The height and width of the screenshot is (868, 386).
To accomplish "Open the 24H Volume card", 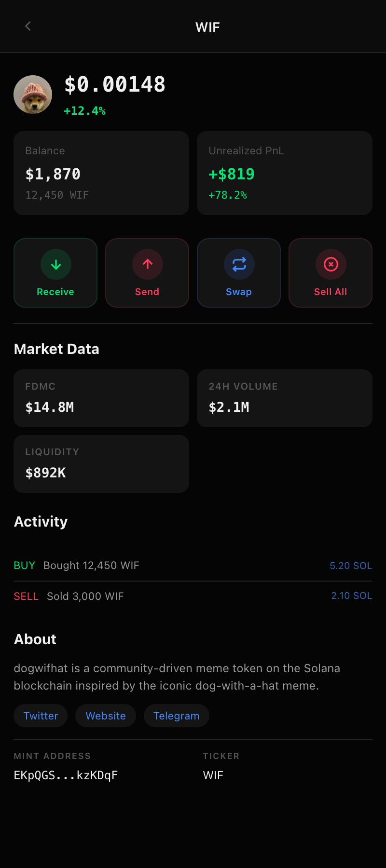I will coord(285,398).
